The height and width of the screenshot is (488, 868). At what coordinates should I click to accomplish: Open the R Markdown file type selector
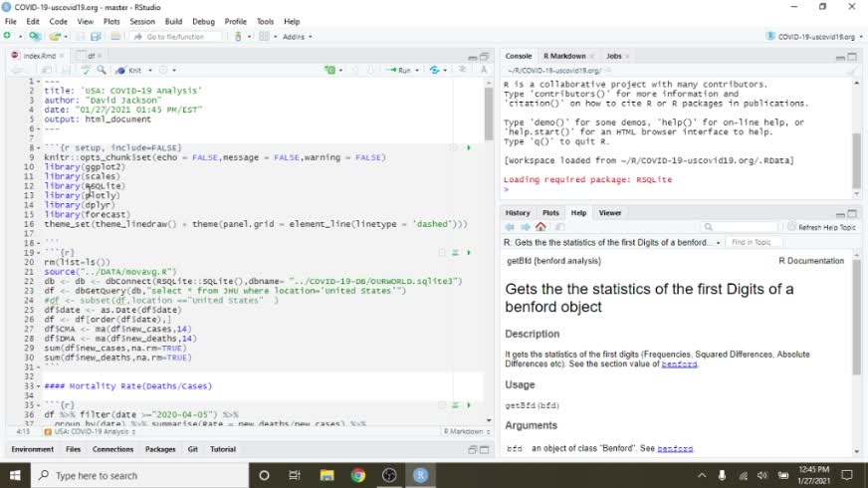(467, 431)
